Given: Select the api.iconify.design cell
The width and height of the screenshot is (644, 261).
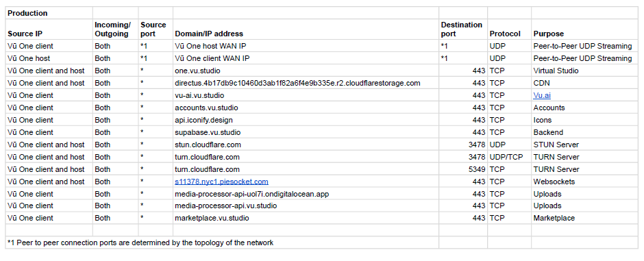Looking at the screenshot, I should [306, 120].
